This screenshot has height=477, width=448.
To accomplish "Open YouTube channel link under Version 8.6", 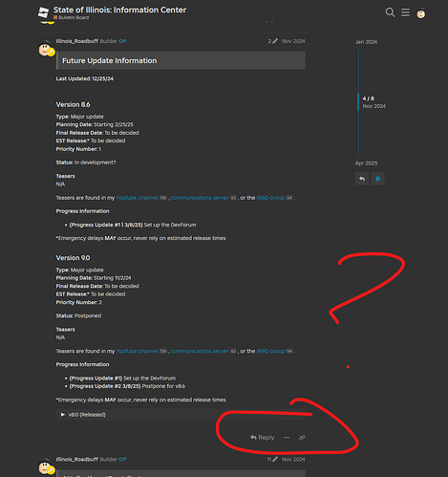I will click(137, 198).
